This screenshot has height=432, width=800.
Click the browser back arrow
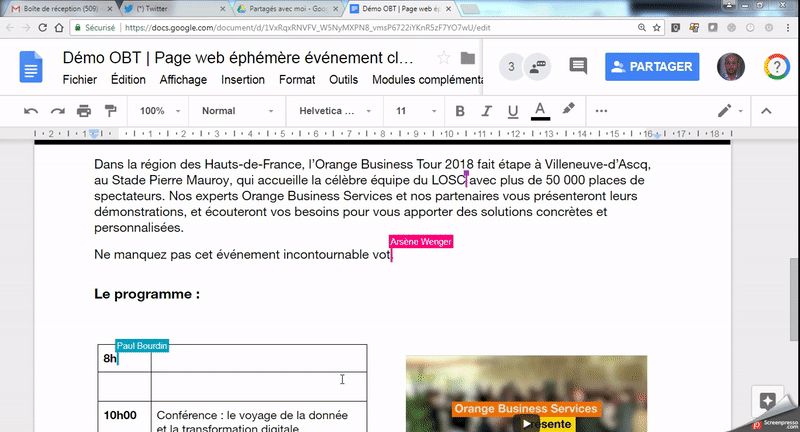(x=10, y=28)
